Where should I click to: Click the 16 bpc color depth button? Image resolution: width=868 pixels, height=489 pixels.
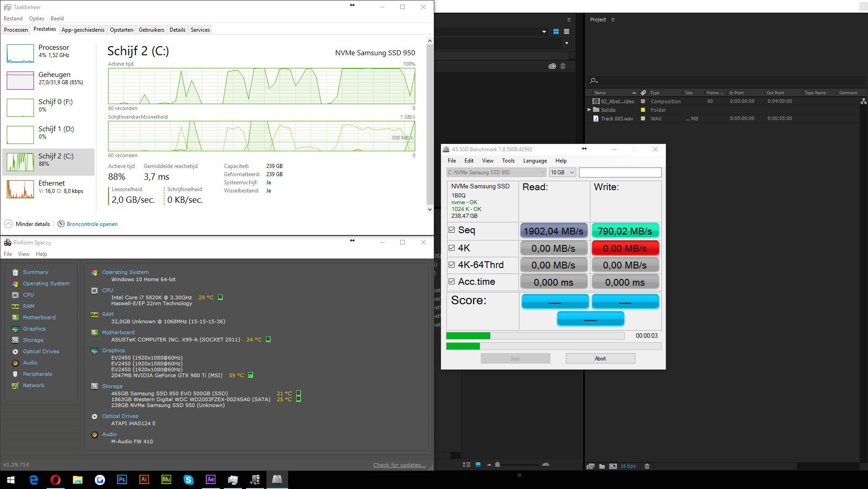[x=628, y=466]
